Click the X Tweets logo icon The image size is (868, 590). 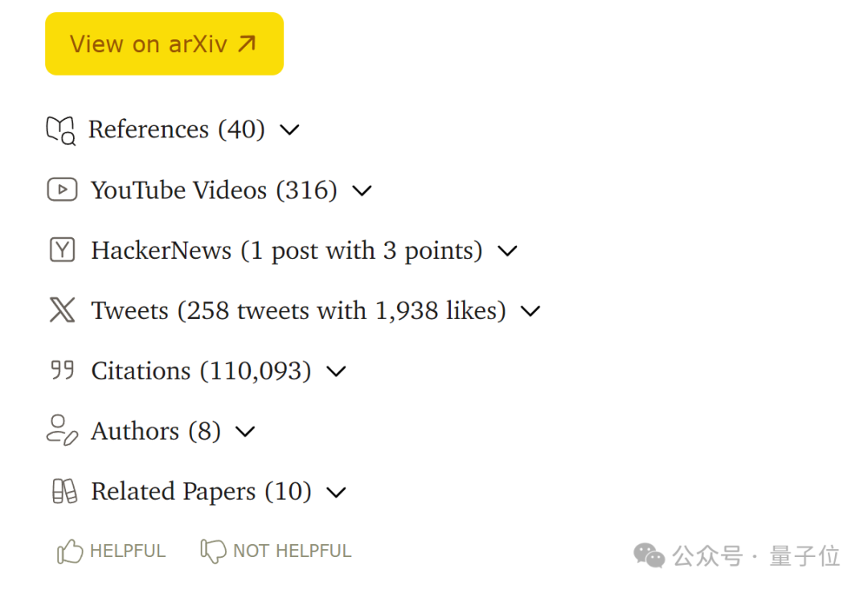coord(62,310)
